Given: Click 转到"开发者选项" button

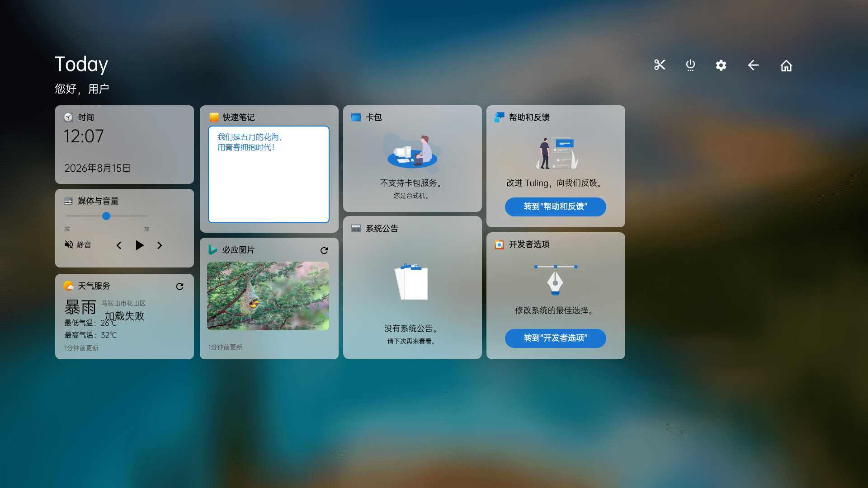Looking at the screenshot, I should [x=556, y=338].
